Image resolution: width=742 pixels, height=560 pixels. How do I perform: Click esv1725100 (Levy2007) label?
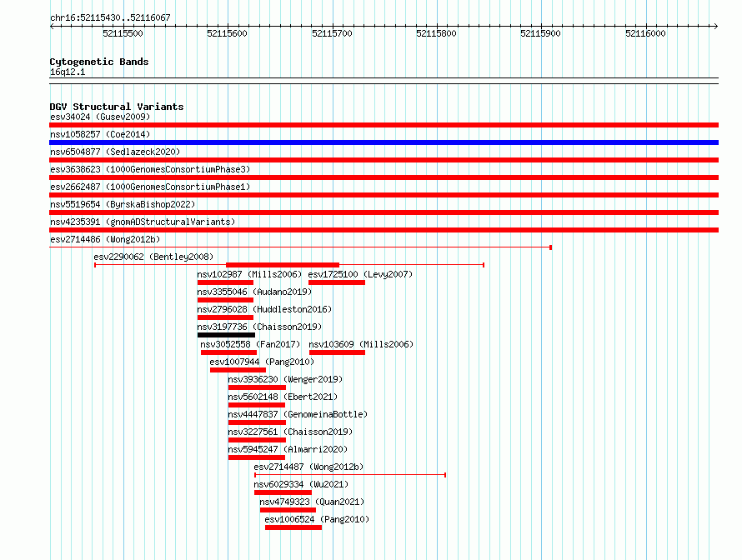click(360, 274)
